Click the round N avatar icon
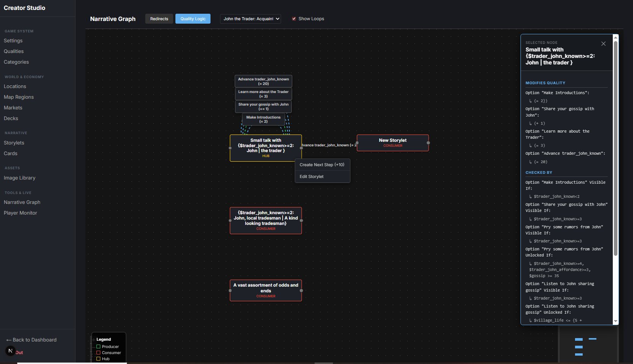The image size is (633, 364). (10, 351)
